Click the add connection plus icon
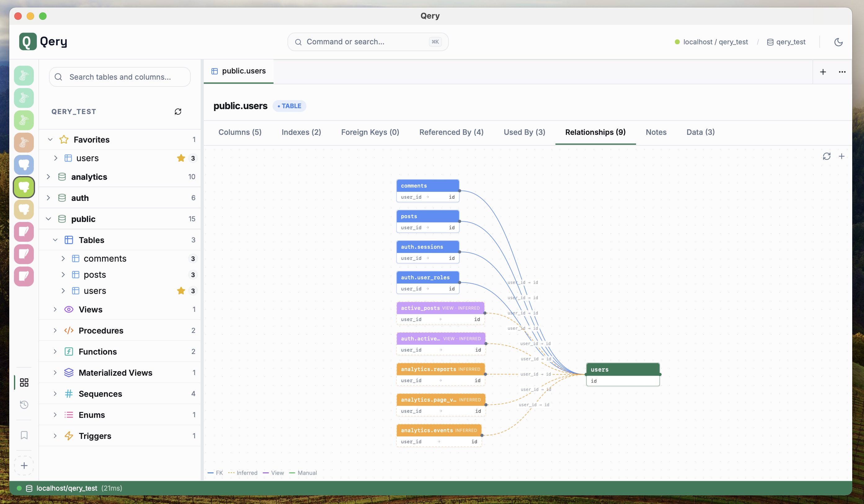This screenshot has height=504, width=864. pyautogui.click(x=24, y=465)
